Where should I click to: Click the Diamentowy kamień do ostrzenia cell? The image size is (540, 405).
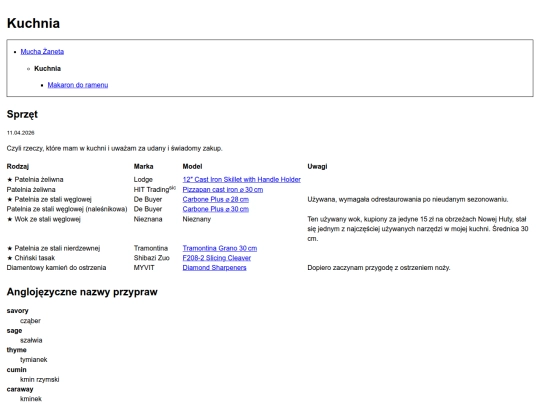tap(56, 268)
